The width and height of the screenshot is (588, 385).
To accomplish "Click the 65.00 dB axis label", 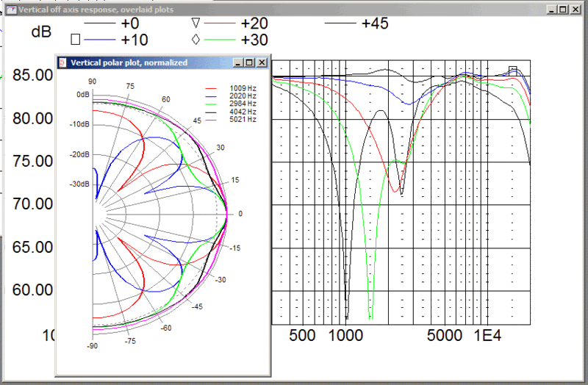I will 32,247.
